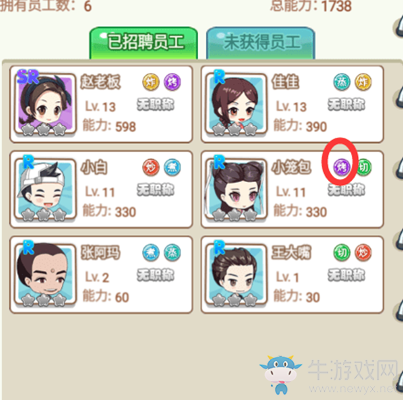The height and width of the screenshot is (400, 403).
Task: Click 小笼包's green 切 skill icon
Action: pyautogui.click(x=364, y=167)
